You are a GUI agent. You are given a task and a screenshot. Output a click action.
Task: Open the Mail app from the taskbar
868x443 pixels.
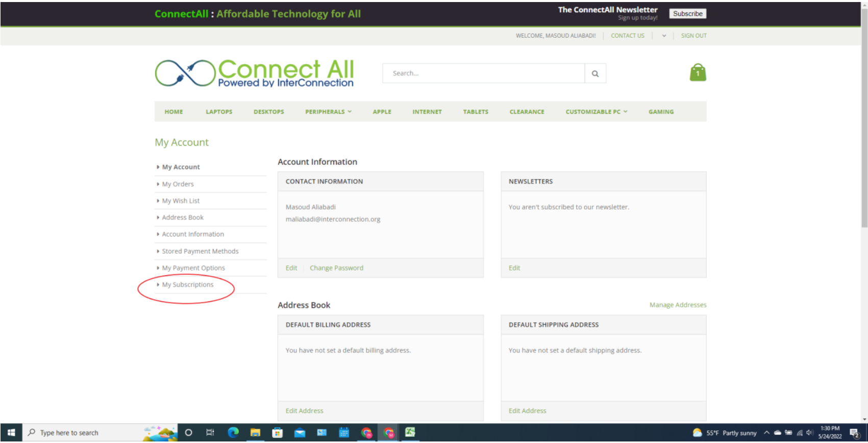click(x=300, y=433)
